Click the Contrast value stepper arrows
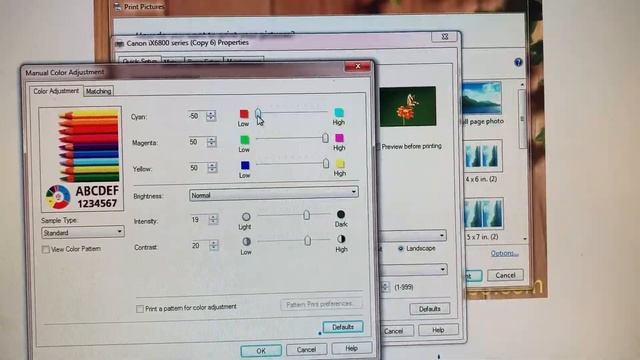This screenshot has height=360, width=640. (213, 245)
